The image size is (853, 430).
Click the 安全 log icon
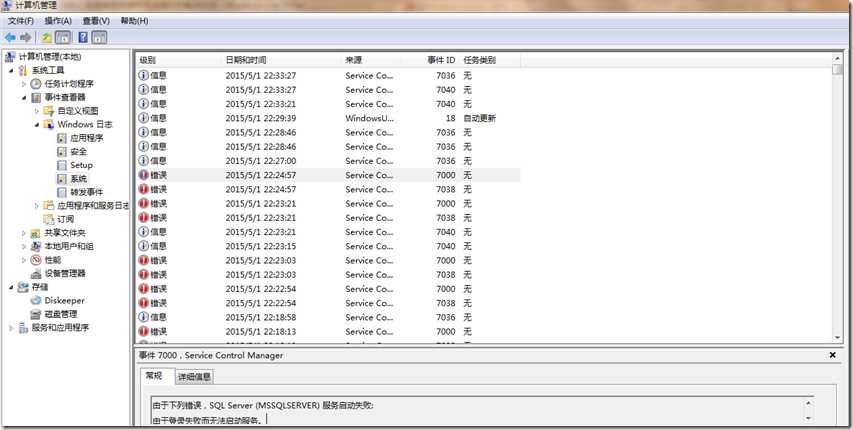coord(61,152)
